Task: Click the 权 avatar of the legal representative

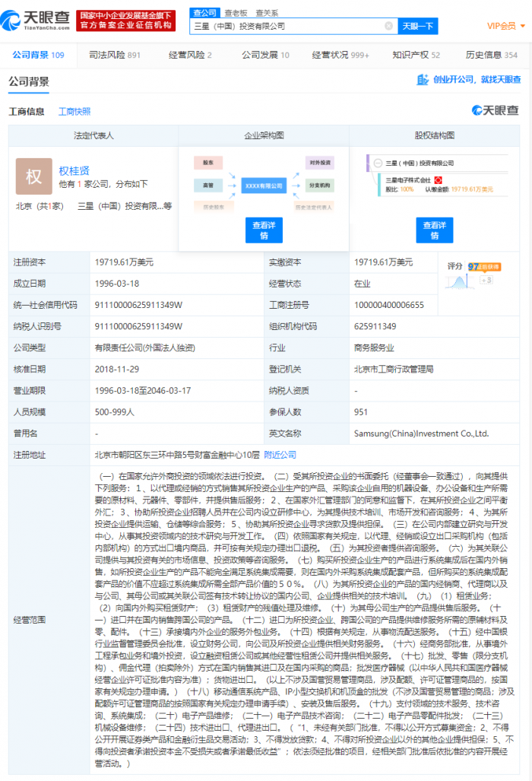Action: 34,176
